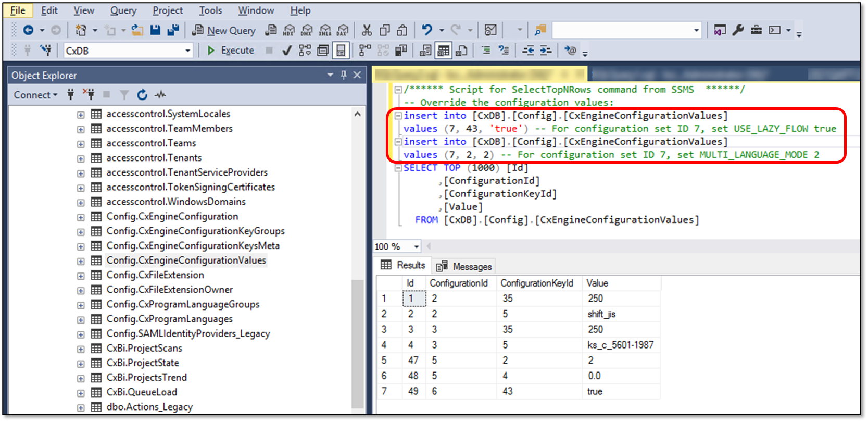Toggle IntelliSense enabled button
The image size is (868, 422).
coord(341,51)
